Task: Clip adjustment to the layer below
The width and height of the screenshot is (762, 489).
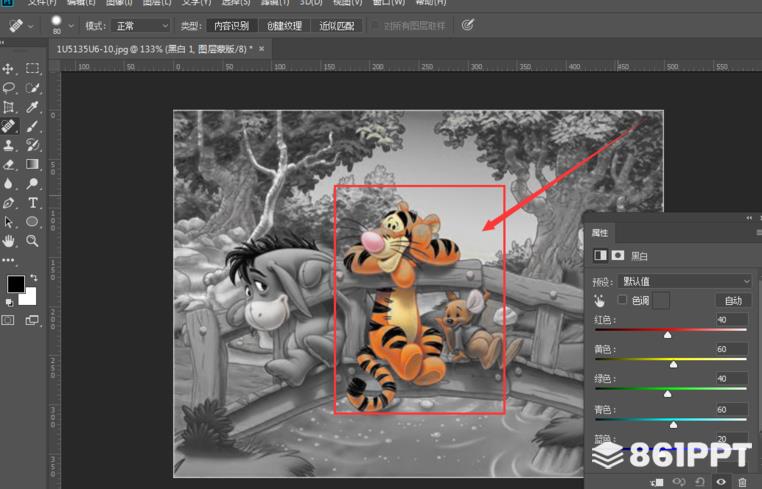Action: (657, 482)
